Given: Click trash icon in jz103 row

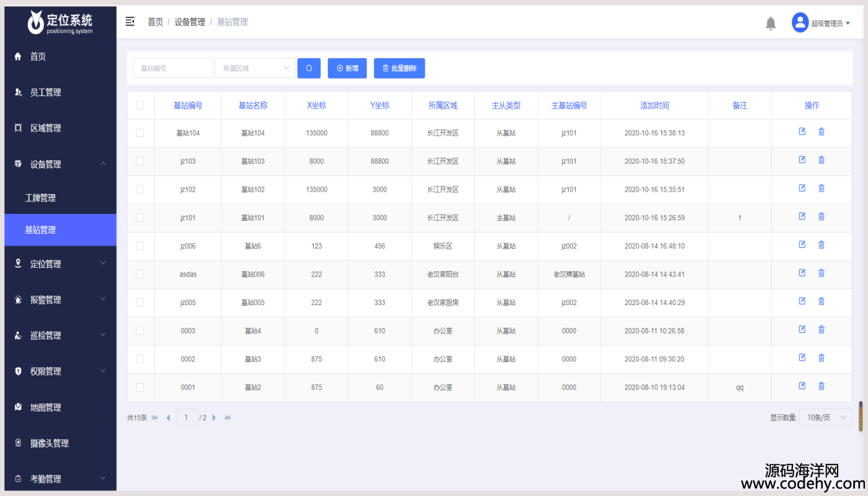Looking at the screenshot, I should point(821,160).
